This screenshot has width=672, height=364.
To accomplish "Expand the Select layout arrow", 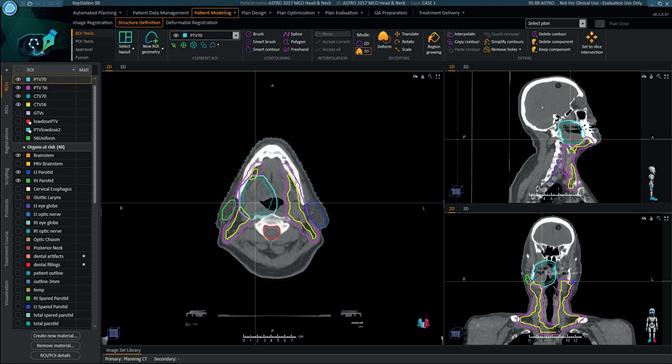I will [134, 49].
